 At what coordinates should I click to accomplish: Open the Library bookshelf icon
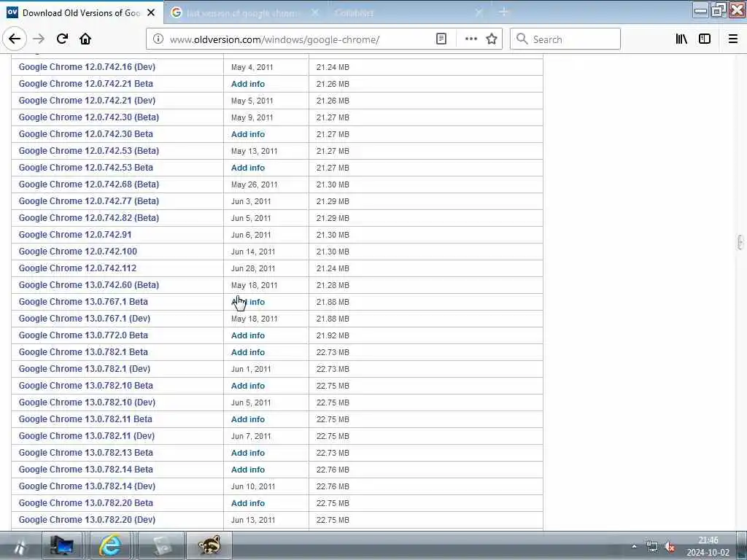point(681,39)
